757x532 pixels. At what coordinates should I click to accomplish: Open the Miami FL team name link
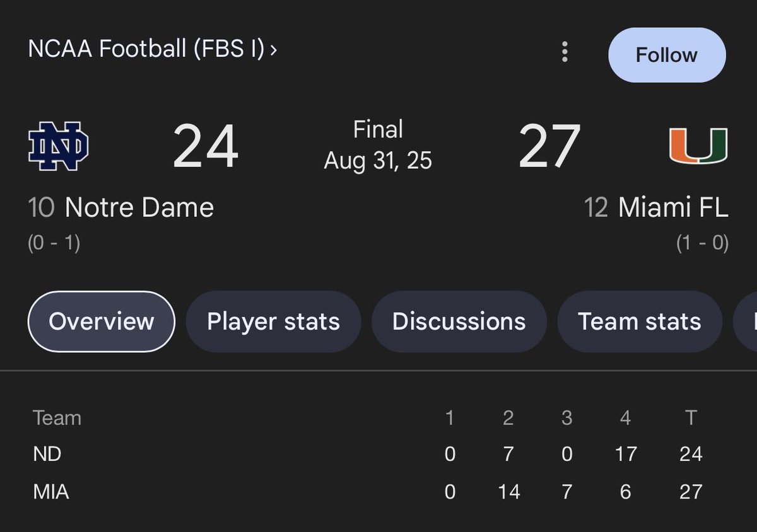click(673, 207)
